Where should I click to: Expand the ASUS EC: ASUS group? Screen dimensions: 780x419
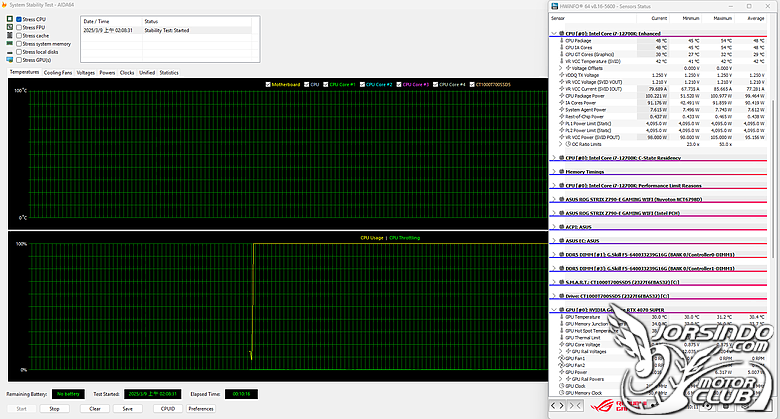point(554,241)
